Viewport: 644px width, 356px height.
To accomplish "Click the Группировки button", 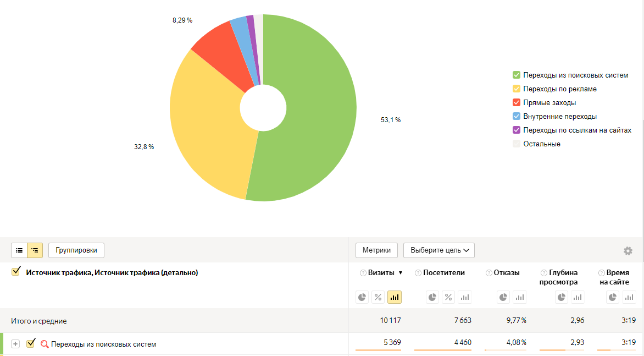I will coord(76,250).
